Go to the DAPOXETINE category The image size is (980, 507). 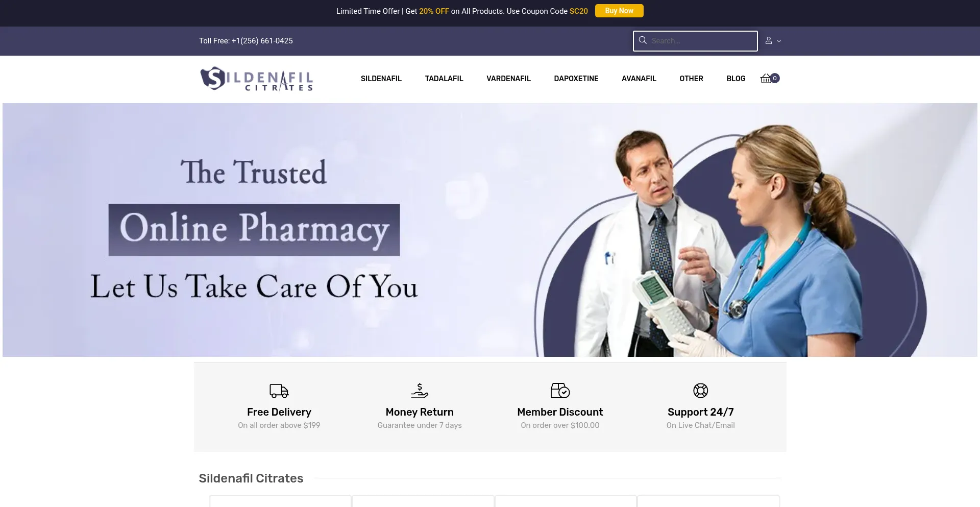coord(576,79)
